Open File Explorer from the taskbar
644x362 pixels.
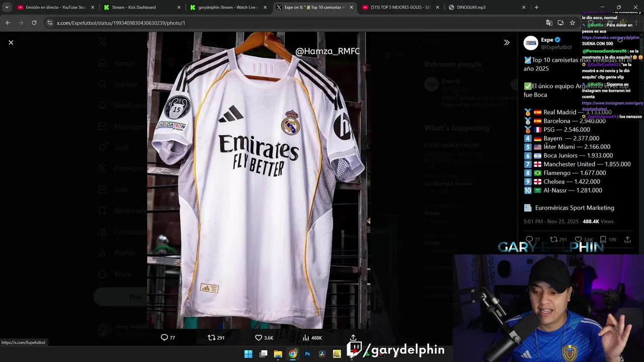point(278,354)
